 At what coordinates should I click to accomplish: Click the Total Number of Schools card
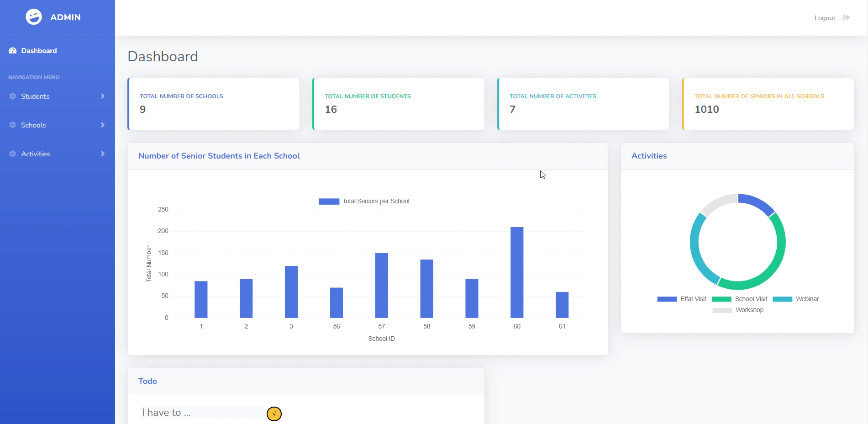tap(213, 104)
